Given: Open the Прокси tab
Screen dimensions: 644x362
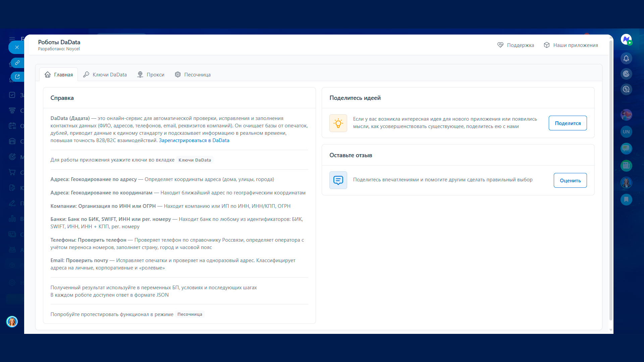Looking at the screenshot, I should tap(151, 74).
